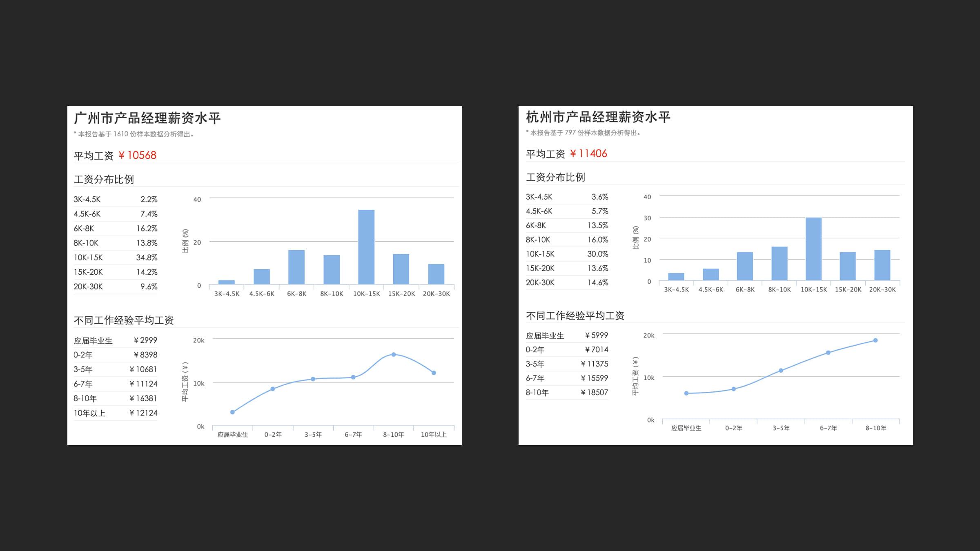Screen dimensions: 980x551
Task: Select the 30.0% value in Hangzhou table
Action: (x=598, y=254)
